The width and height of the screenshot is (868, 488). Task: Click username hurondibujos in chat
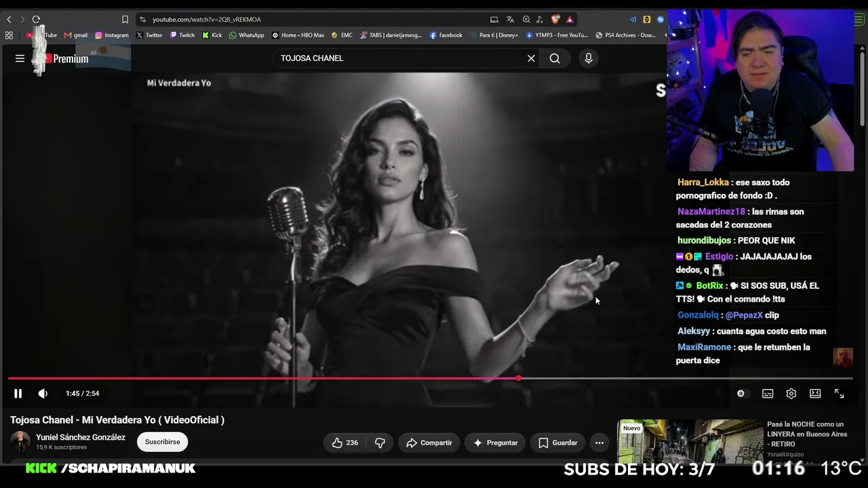tap(705, 241)
